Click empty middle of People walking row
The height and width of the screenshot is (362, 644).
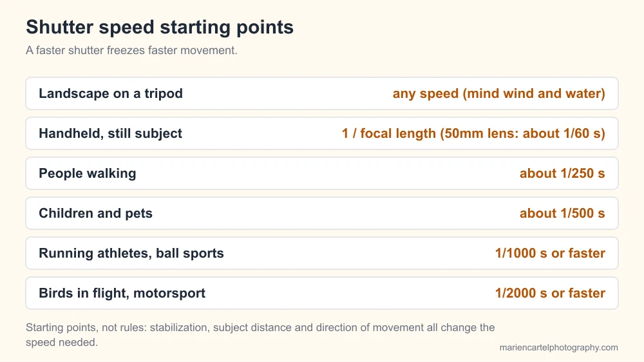pos(328,173)
